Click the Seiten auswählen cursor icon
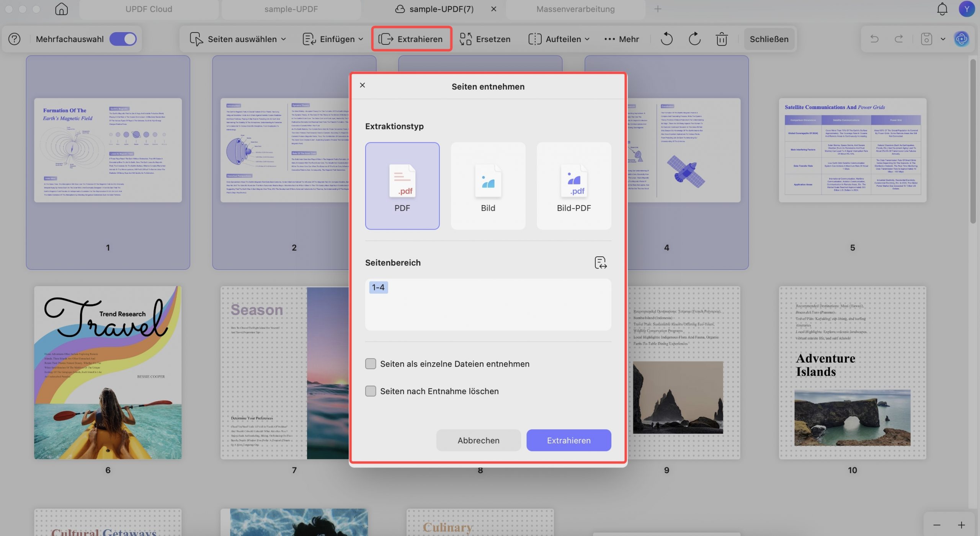The width and height of the screenshot is (980, 536). 196,39
